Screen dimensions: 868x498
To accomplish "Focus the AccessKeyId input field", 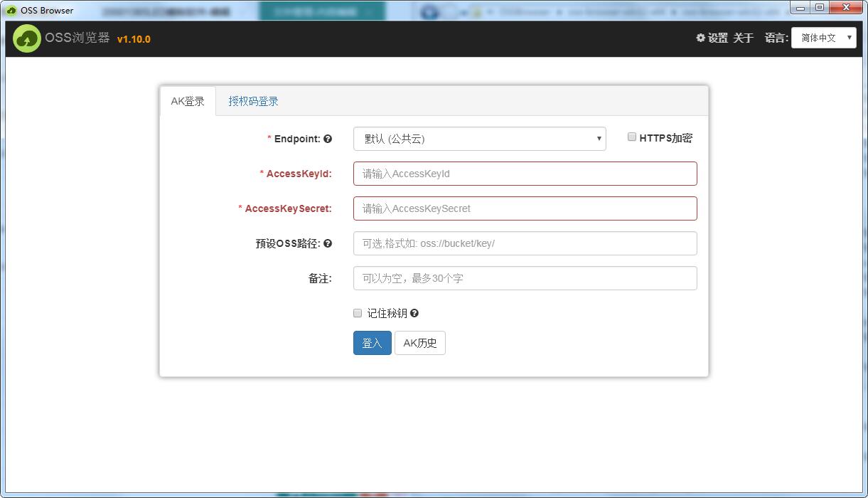I will (x=525, y=174).
